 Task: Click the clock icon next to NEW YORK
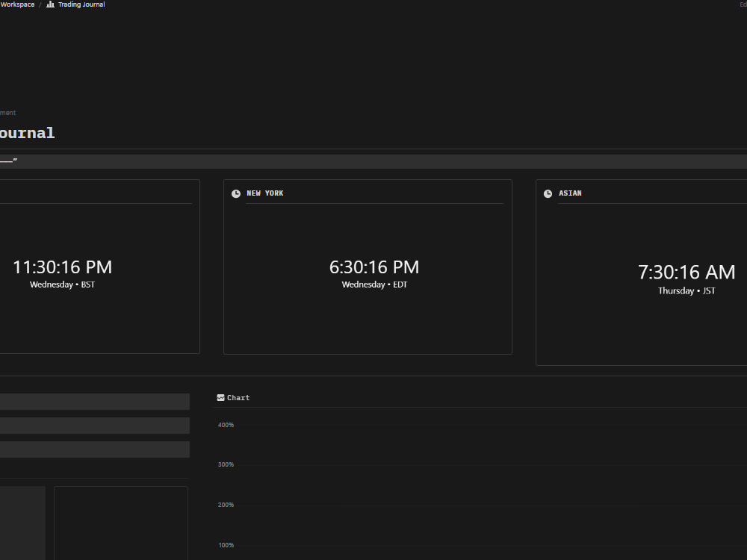click(236, 193)
